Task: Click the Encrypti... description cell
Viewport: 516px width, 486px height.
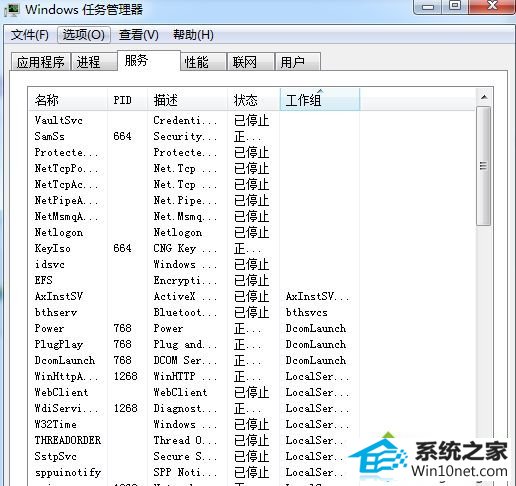Action: (x=185, y=280)
